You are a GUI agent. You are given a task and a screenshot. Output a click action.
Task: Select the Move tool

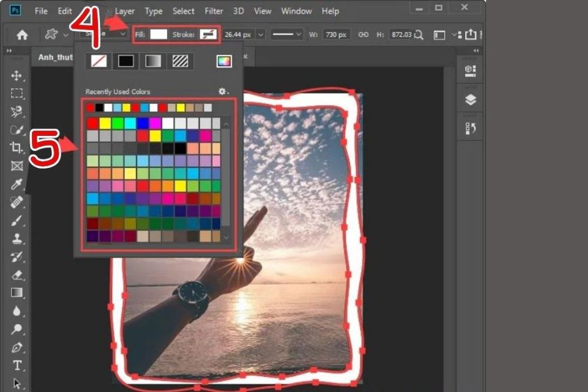point(18,76)
